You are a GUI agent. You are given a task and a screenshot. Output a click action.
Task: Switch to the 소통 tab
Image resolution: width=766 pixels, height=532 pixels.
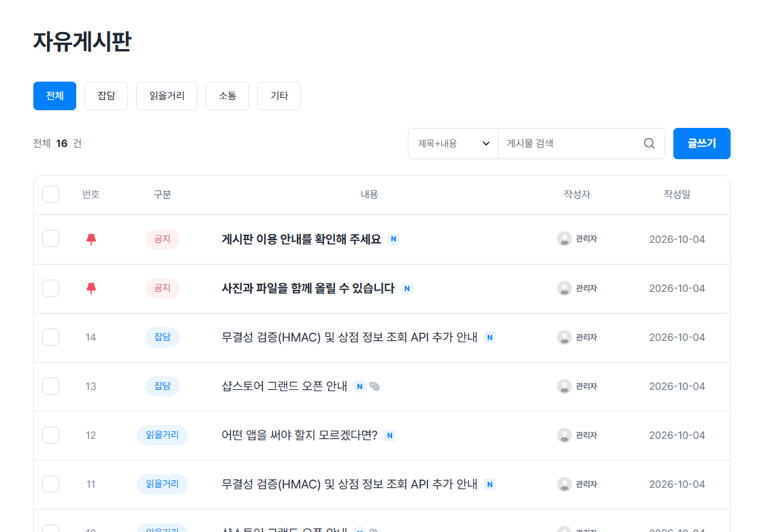point(227,96)
